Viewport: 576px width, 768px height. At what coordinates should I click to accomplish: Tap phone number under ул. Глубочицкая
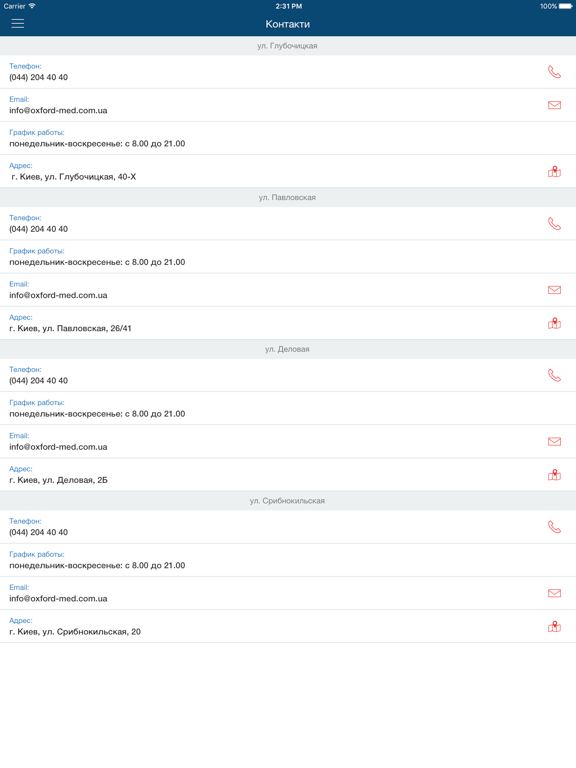pos(39,77)
